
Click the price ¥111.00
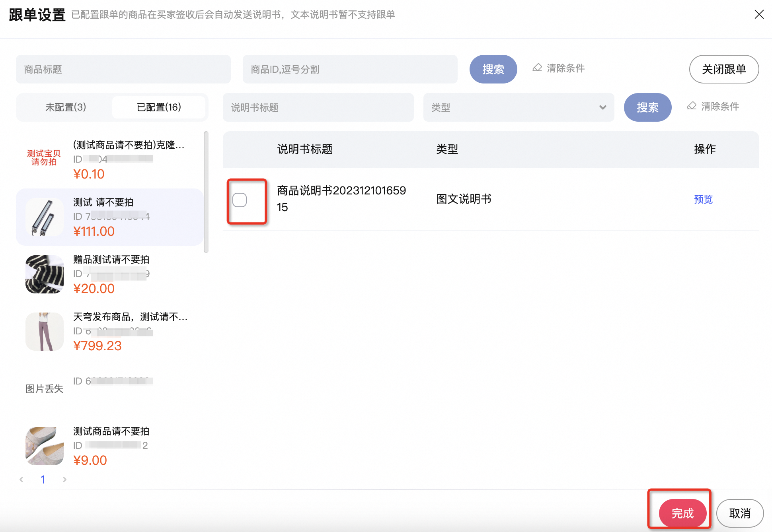94,231
